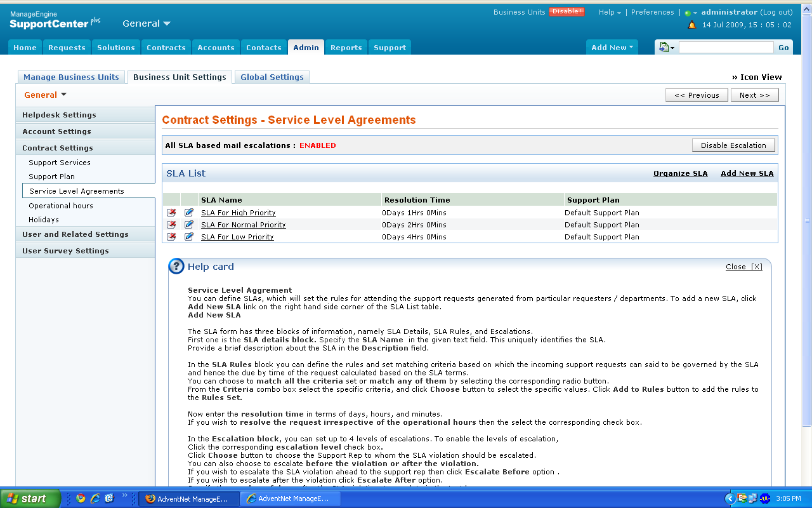Open the Requests tab
This screenshot has width=812, height=508.
click(x=67, y=48)
